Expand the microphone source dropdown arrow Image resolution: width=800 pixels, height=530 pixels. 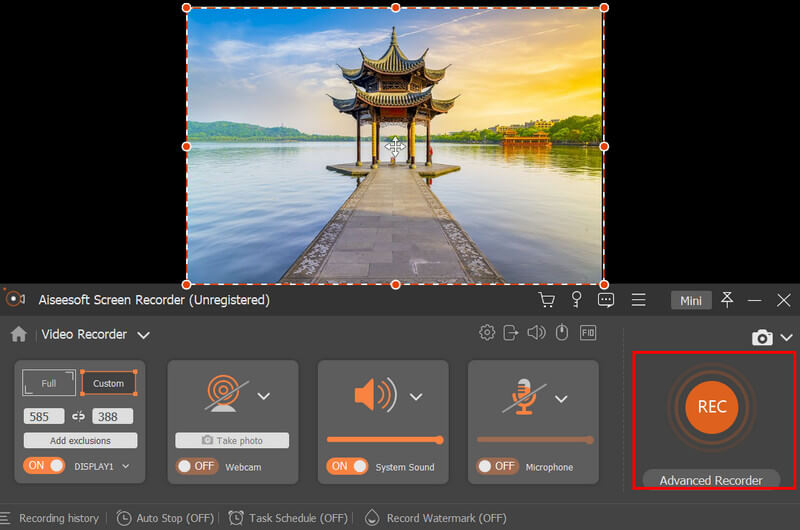point(565,397)
